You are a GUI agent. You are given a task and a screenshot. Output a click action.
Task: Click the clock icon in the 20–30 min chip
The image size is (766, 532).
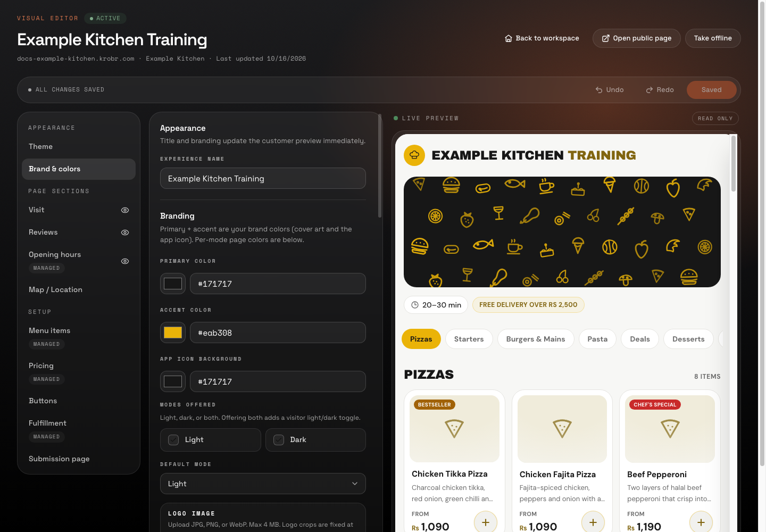pyautogui.click(x=415, y=305)
